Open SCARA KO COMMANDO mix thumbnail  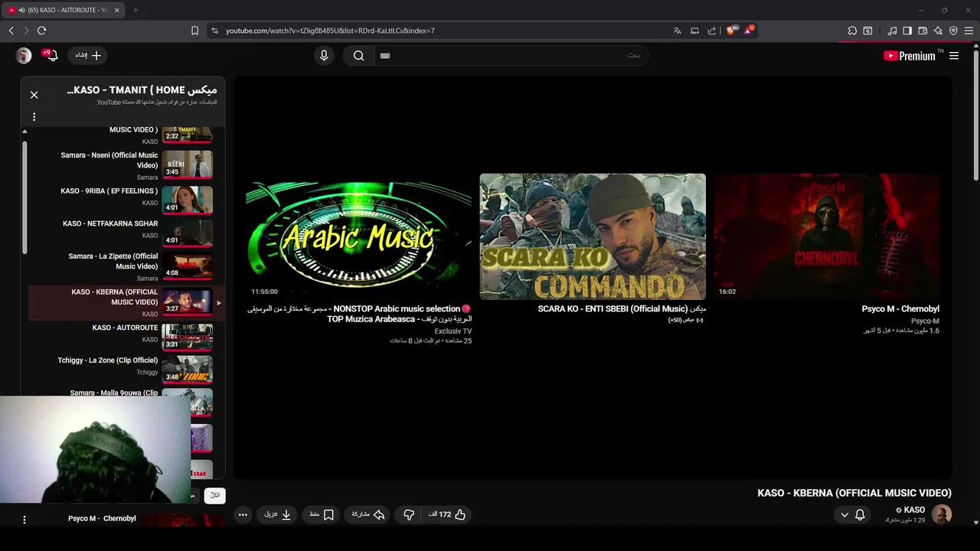coord(593,236)
